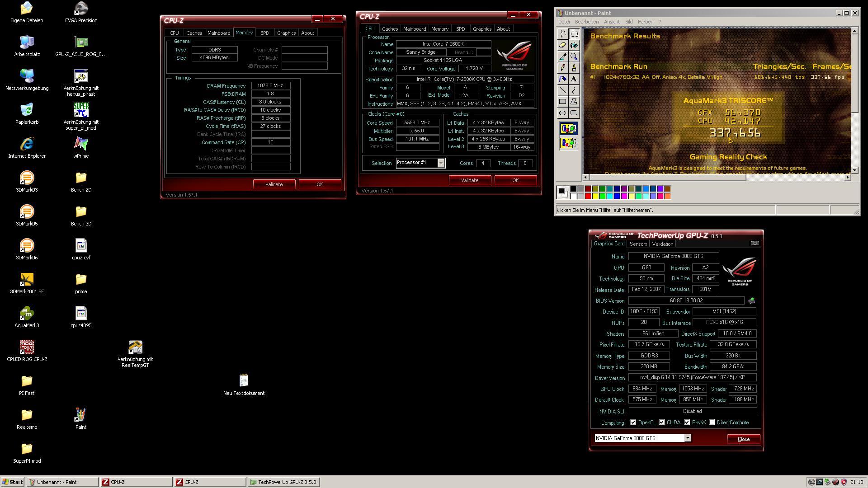Pick the Curve tool in Paint
868x488 pixels.
coord(574,90)
